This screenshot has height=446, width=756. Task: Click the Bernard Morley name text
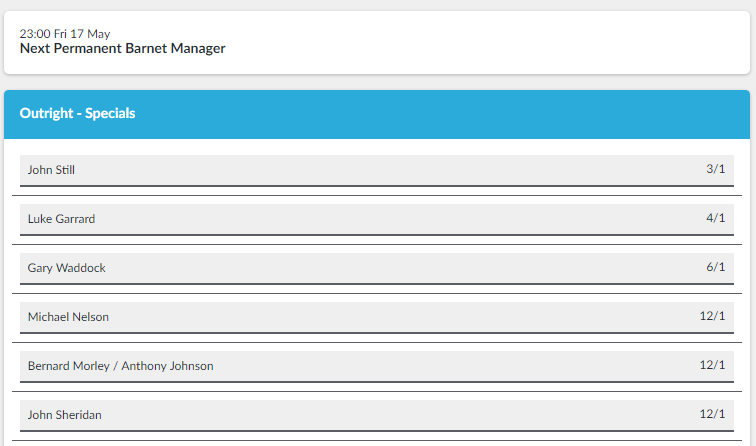68,366
